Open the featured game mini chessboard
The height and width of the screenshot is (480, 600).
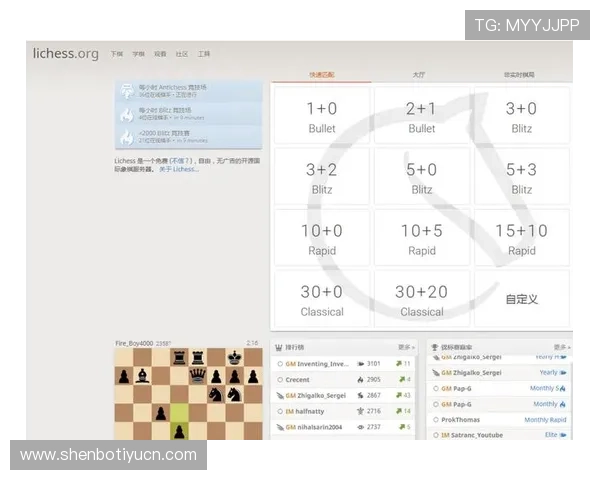(x=189, y=394)
